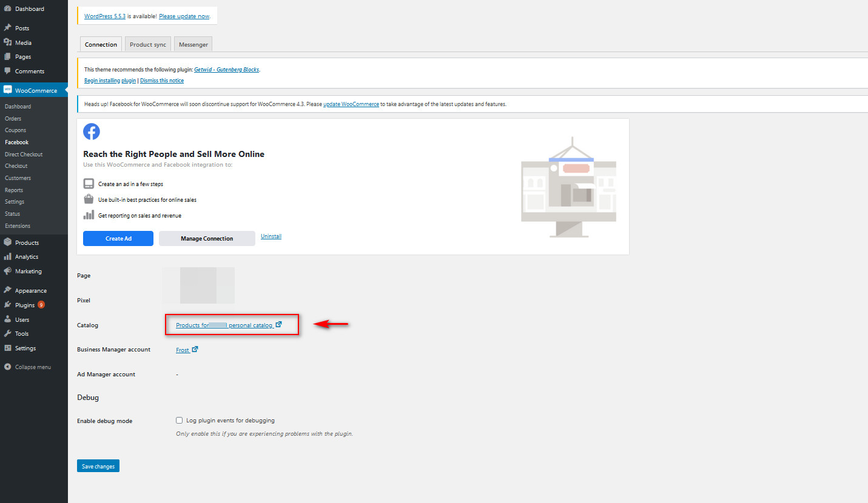The width and height of the screenshot is (868, 503).
Task: Click the Collapse menu arrow icon
Action: (x=7, y=367)
